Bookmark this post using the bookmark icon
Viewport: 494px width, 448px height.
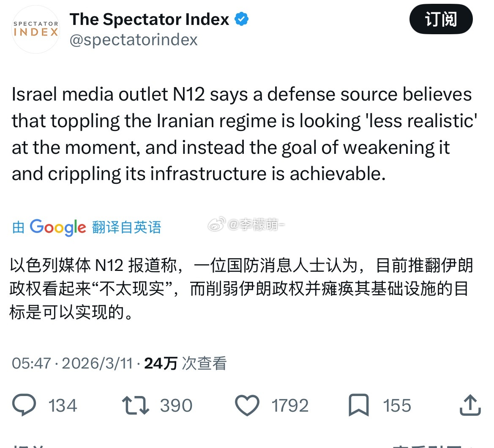tap(358, 405)
